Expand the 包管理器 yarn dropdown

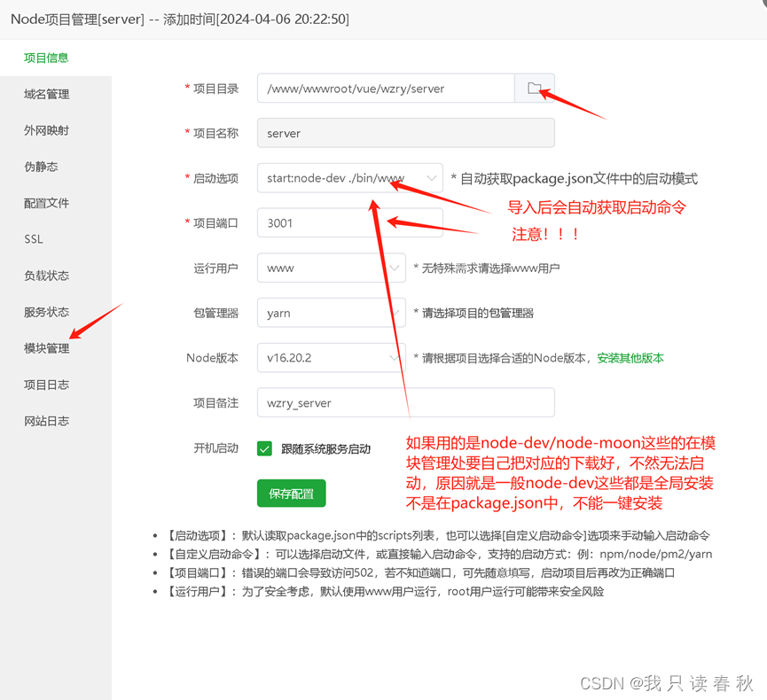tap(394, 313)
